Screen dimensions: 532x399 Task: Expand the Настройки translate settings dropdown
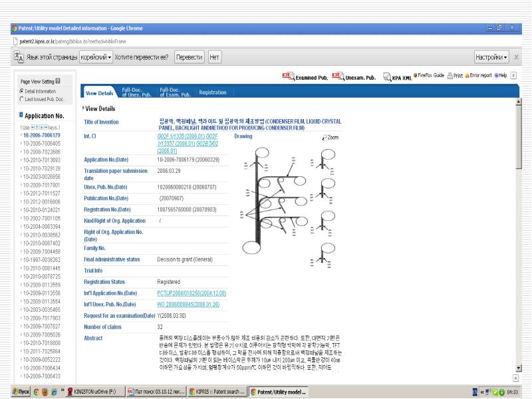[491, 58]
